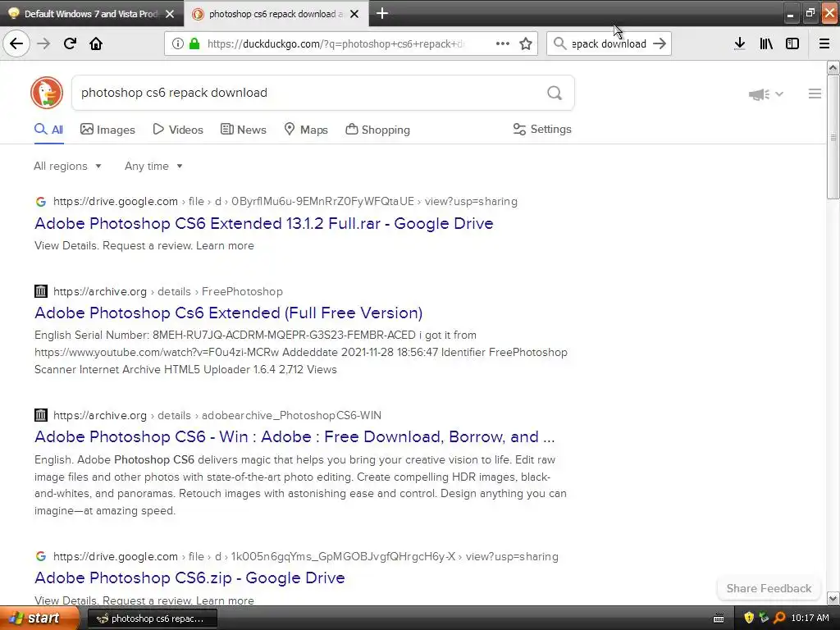The image size is (840, 630).
Task: Open the library bookmarks and history icon
Action: tap(766, 43)
